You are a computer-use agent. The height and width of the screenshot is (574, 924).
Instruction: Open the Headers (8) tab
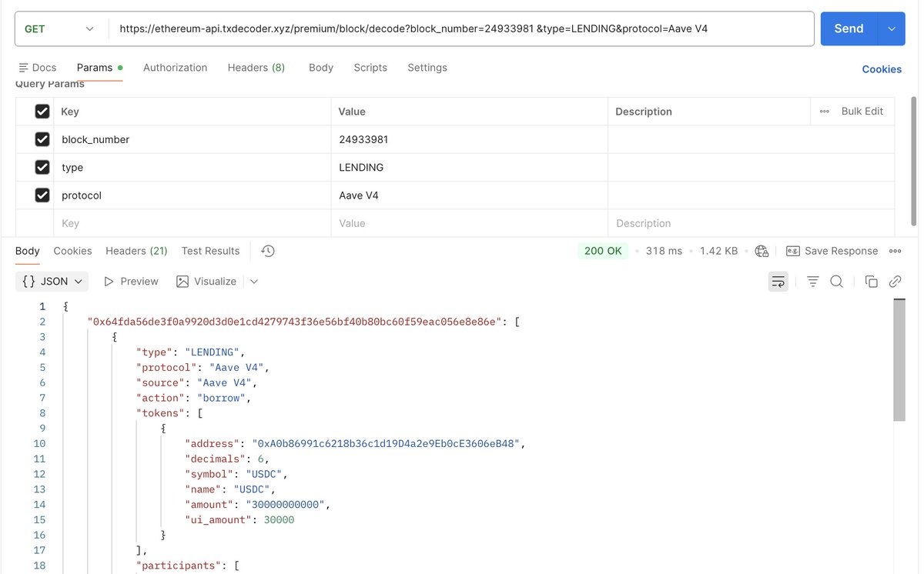coord(256,68)
